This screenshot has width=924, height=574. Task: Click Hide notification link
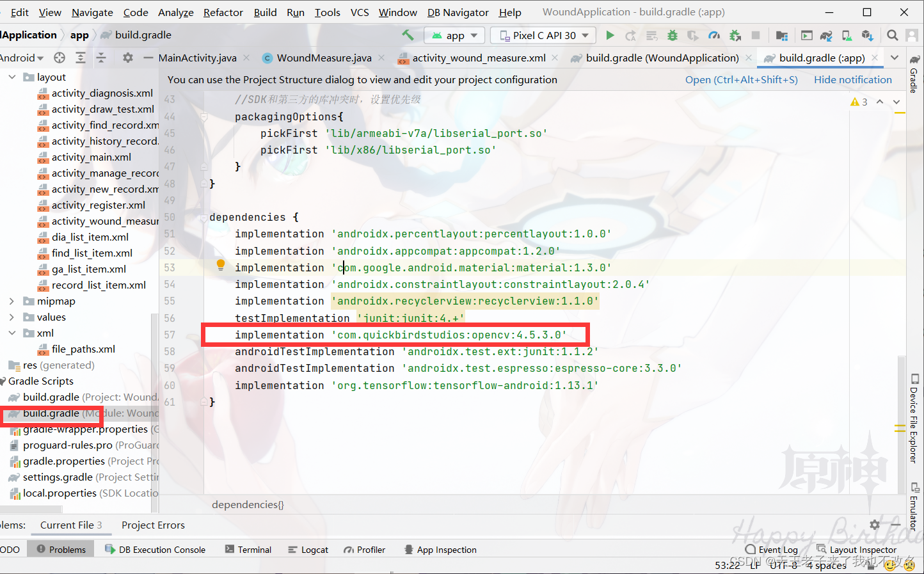pos(853,79)
